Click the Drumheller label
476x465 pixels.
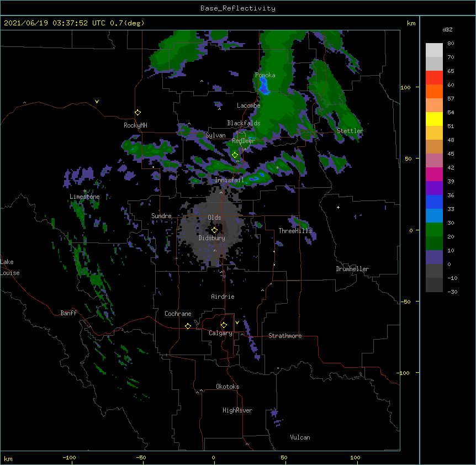click(352, 269)
